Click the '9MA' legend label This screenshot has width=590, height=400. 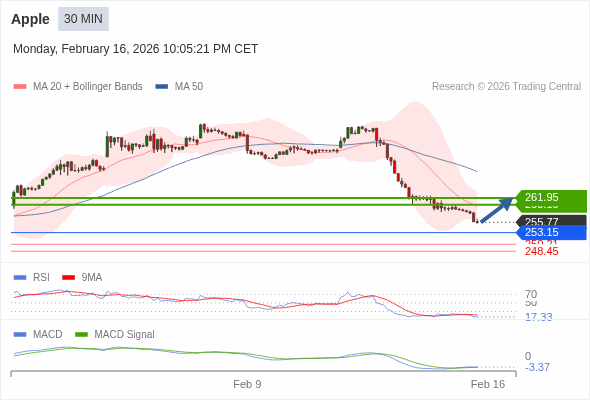point(92,278)
